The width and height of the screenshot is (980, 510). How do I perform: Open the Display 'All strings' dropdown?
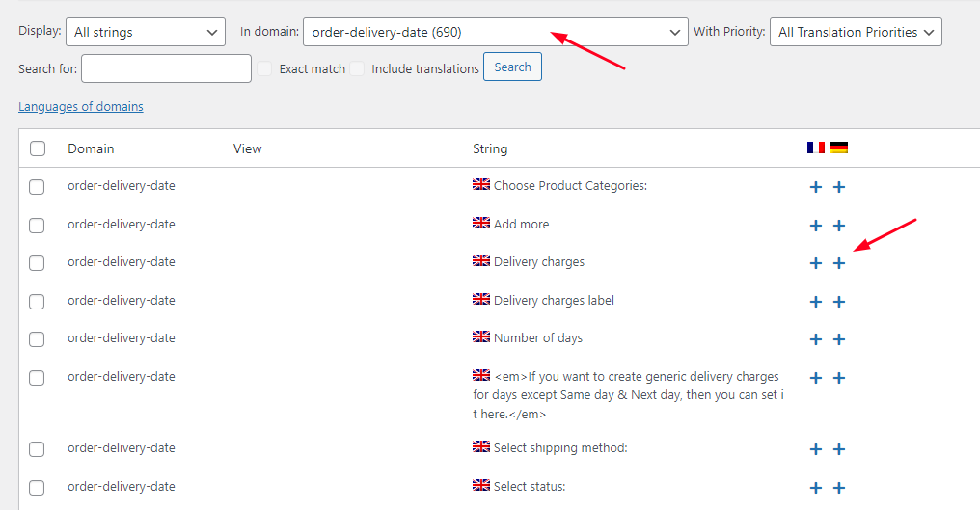tap(146, 32)
